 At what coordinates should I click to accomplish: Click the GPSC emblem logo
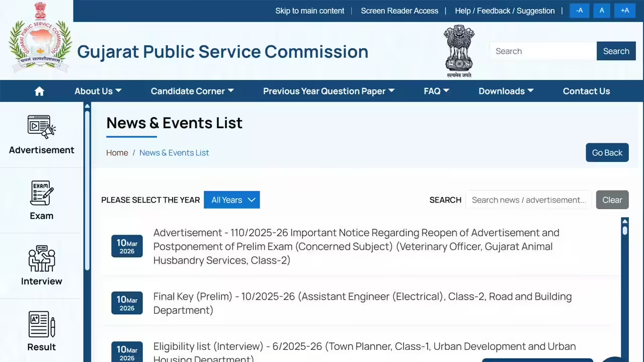(40, 38)
